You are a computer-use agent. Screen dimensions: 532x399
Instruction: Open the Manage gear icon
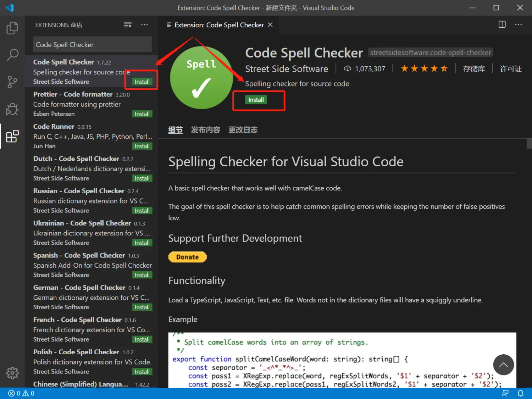pos(12,373)
